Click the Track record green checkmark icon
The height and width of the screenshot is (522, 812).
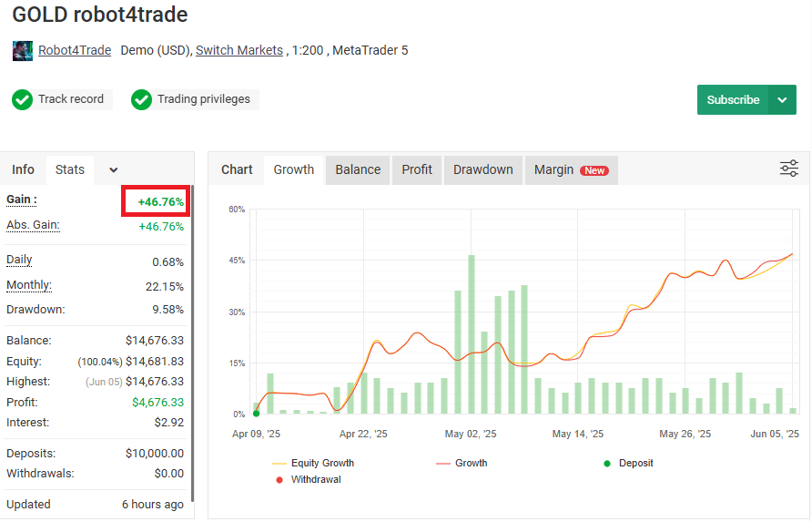click(23, 99)
